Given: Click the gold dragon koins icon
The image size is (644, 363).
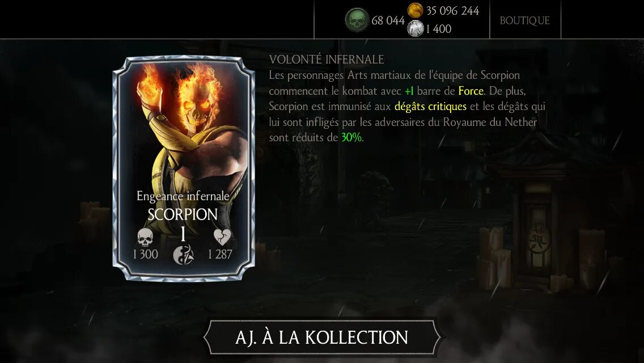Looking at the screenshot, I should pyautogui.click(x=415, y=10).
